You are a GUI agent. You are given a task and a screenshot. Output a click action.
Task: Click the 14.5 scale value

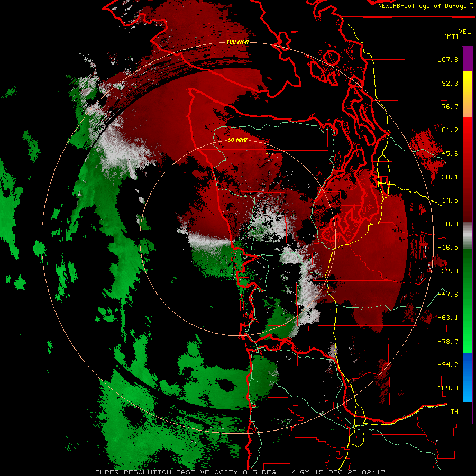[450, 200]
